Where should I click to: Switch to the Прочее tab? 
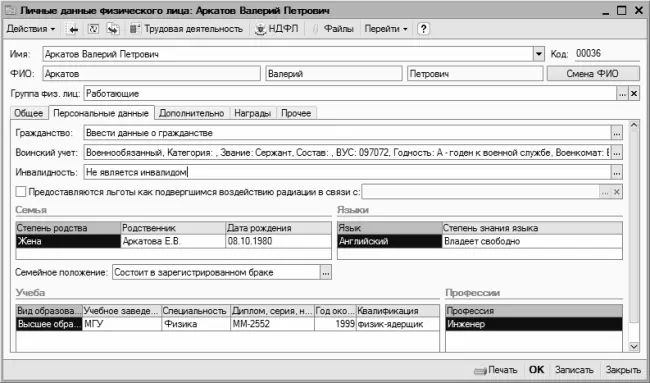pyautogui.click(x=296, y=113)
